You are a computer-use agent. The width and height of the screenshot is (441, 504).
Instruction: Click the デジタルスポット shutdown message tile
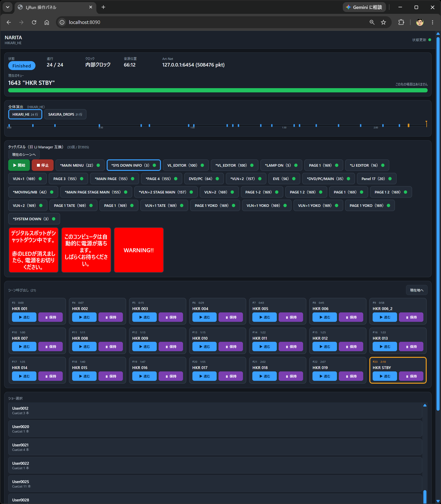(x=33, y=250)
